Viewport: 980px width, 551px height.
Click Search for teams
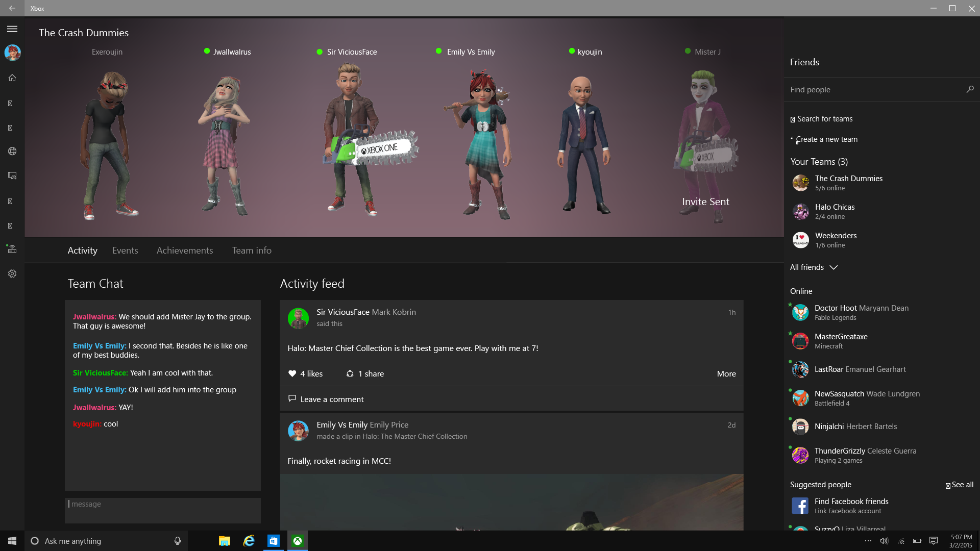coord(822,119)
